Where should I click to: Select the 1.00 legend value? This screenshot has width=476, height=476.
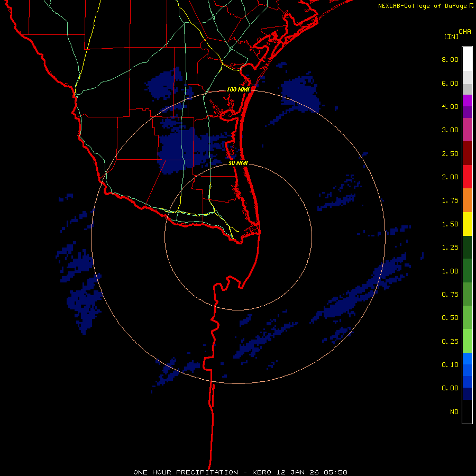point(450,271)
